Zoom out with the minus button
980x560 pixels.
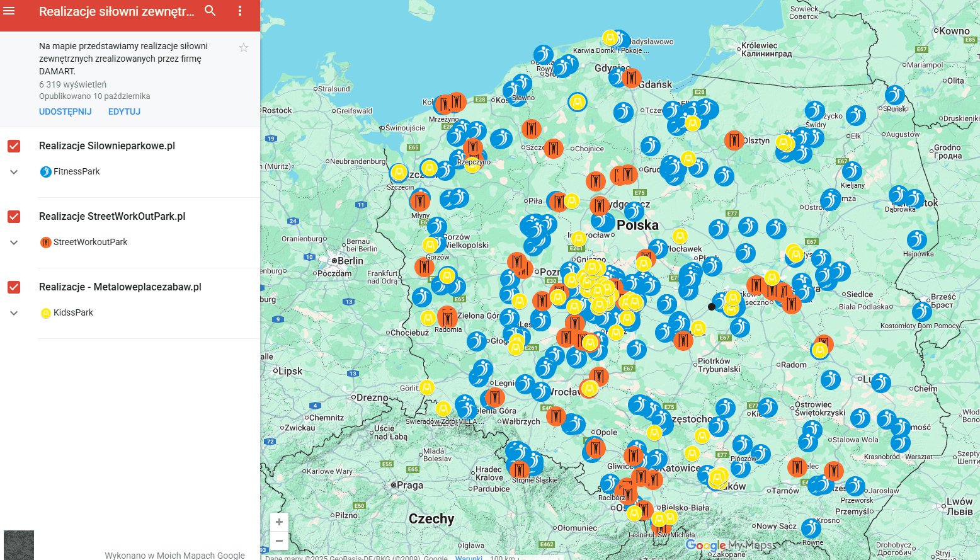pos(279,540)
